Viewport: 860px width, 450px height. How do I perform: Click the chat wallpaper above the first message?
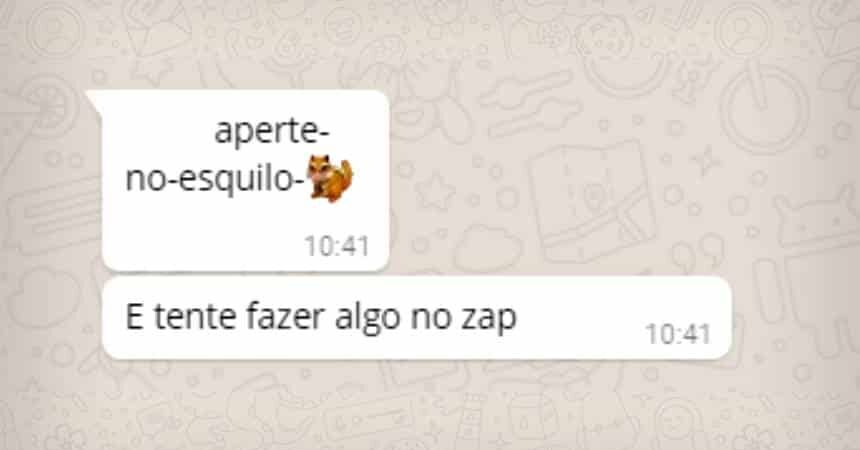[428, 44]
